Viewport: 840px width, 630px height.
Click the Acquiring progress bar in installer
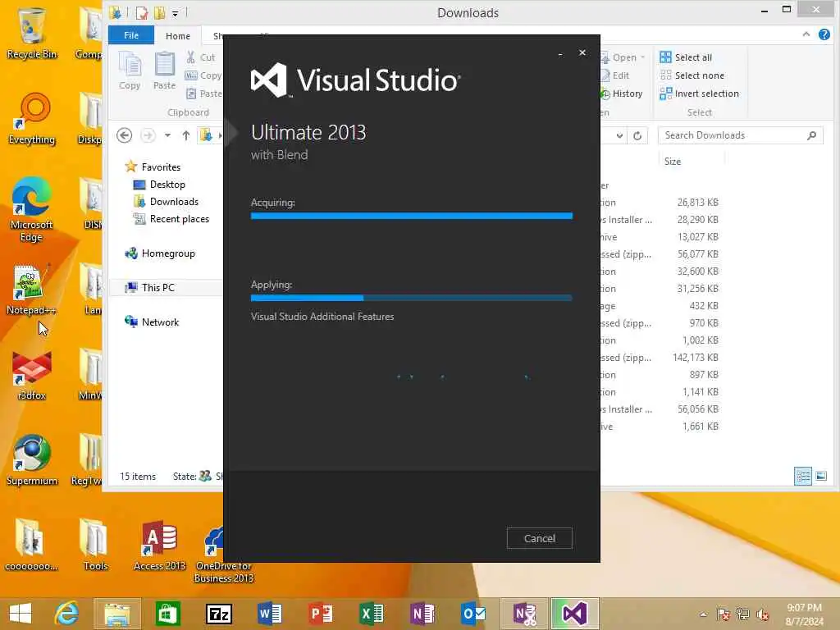tap(412, 216)
